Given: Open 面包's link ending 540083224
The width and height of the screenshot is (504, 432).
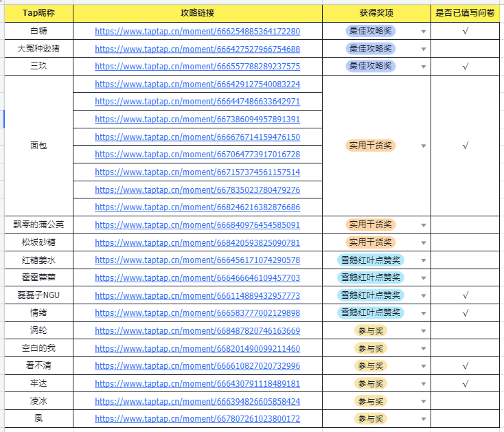Looking at the screenshot, I should point(197,84).
